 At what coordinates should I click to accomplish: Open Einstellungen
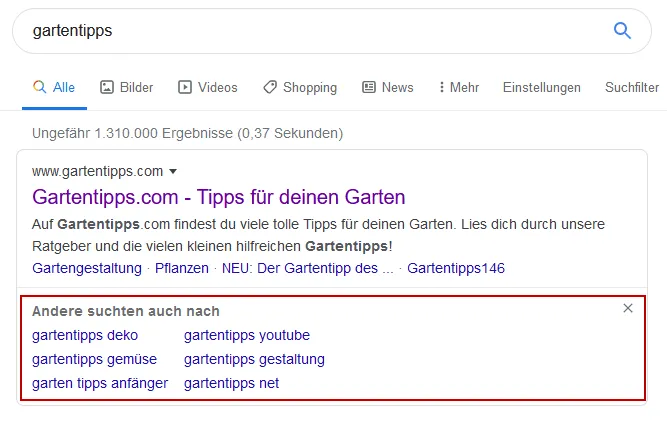pyautogui.click(x=542, y=88)
